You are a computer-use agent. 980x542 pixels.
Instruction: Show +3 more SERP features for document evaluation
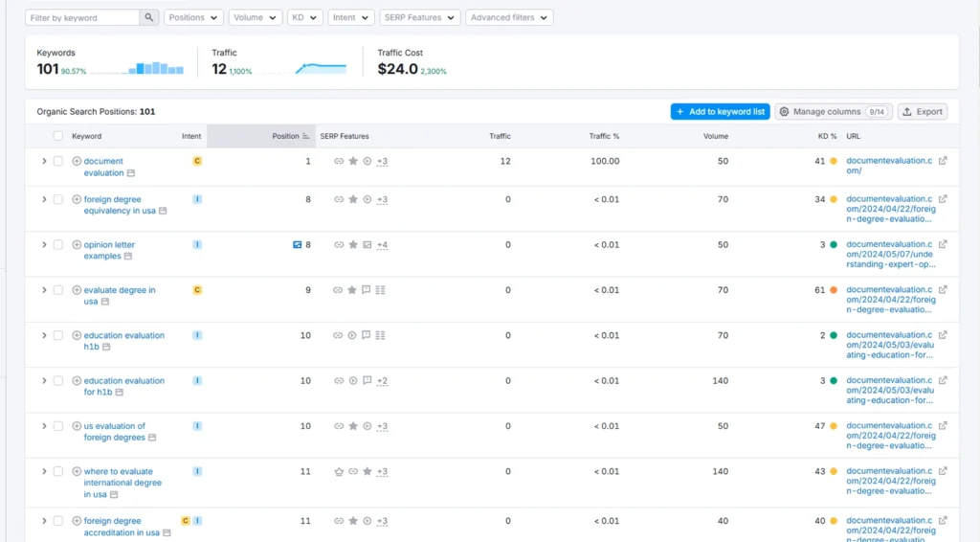pyautogui.click(x=382, y=161)
